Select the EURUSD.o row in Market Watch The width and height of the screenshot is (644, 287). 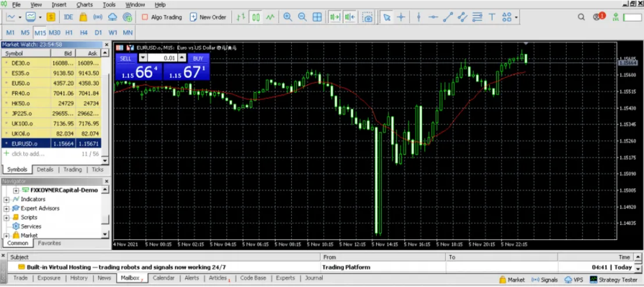click(51, 143)
